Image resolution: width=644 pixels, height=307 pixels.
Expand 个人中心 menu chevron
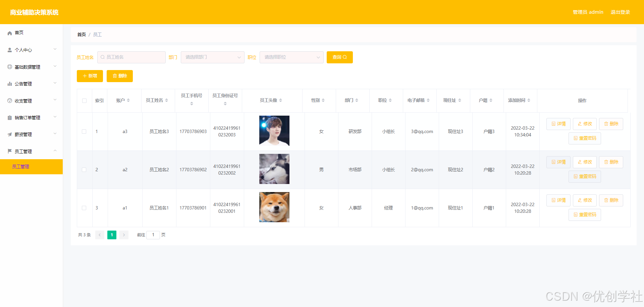tap(55, 49)
